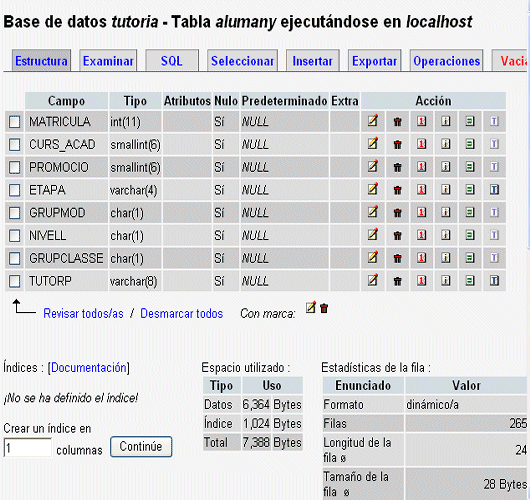
Task: Open the SQL tab
Action: (172, 61)
